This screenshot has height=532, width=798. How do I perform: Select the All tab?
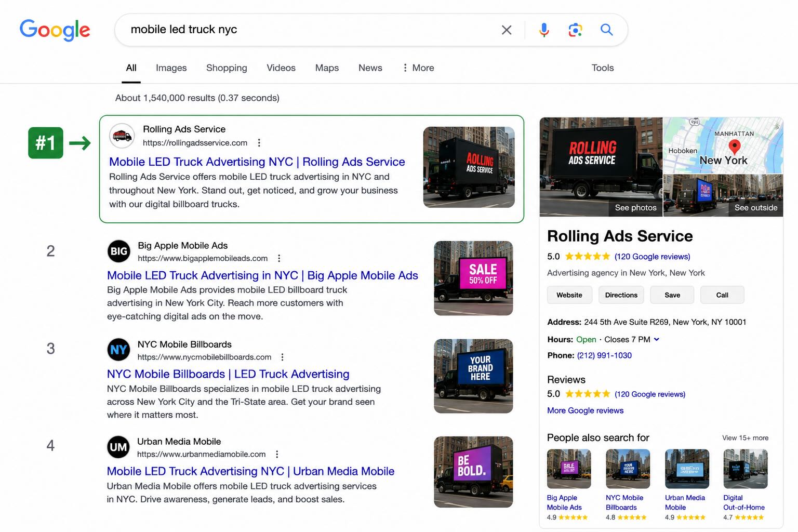[x=131, y=68]
